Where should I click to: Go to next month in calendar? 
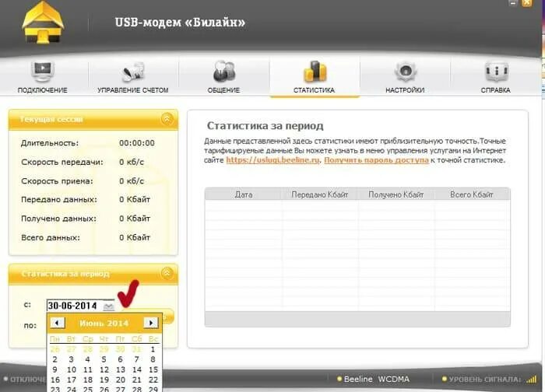(x=151, y=323)
